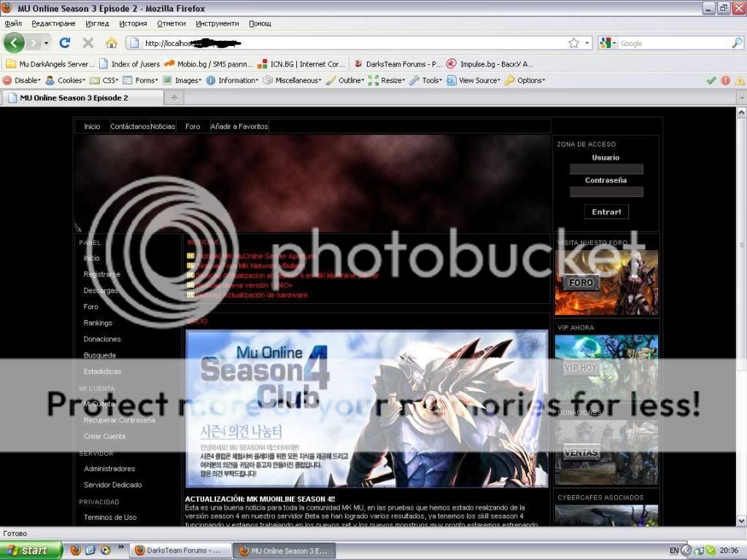Open Rankings in the side panel
The image size is (747, 560).
point(98,323)
